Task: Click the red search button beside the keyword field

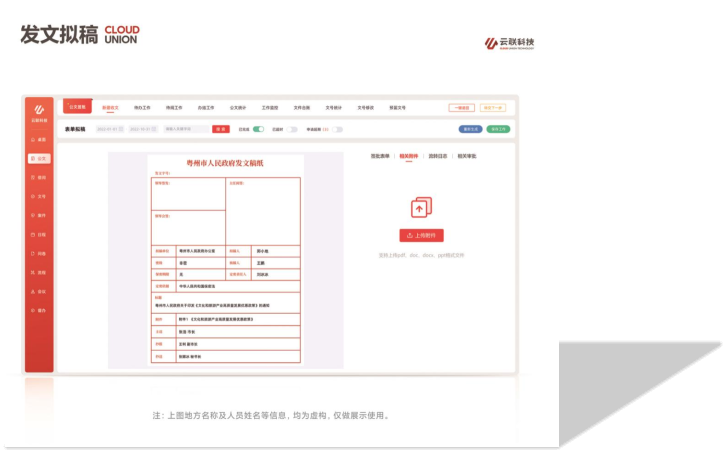Action: [x=219, y=129]
